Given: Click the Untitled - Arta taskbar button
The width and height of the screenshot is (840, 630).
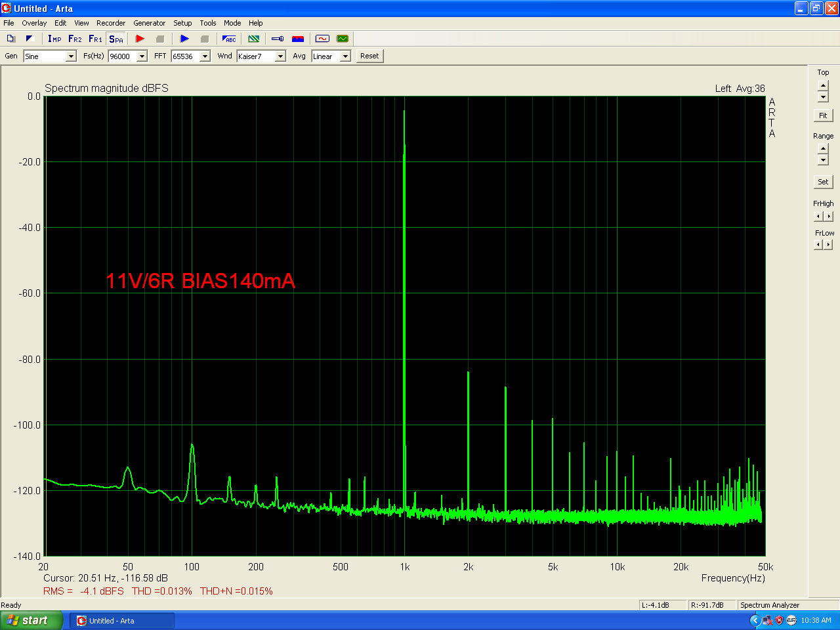Looking at the screenshot, I should 122,621.
